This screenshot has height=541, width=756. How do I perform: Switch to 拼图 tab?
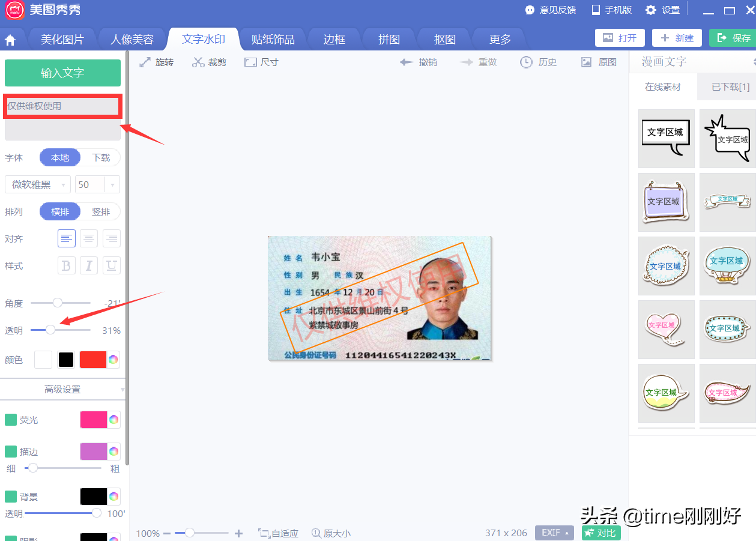389,40
